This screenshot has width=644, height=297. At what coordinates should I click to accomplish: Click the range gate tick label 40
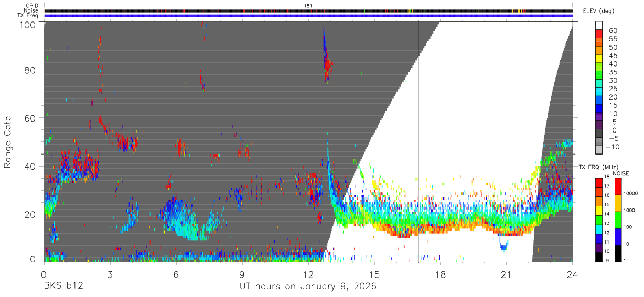pos(30,166)
